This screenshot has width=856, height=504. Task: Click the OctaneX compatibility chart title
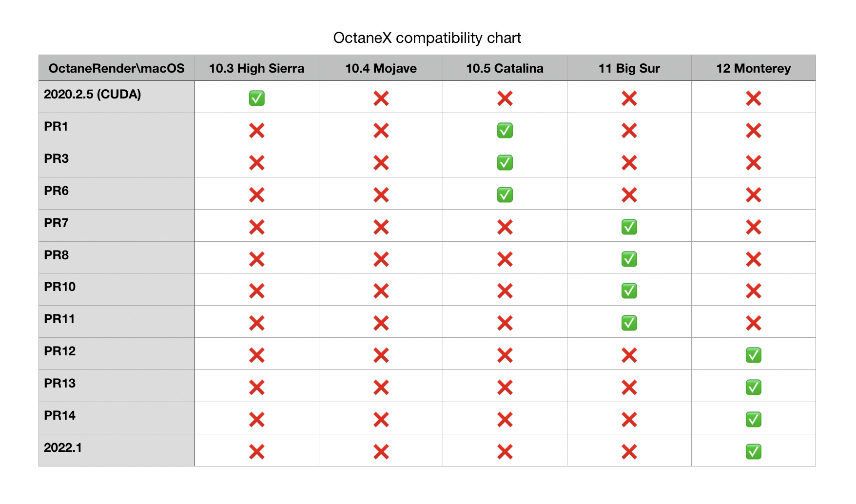[427, 38]
